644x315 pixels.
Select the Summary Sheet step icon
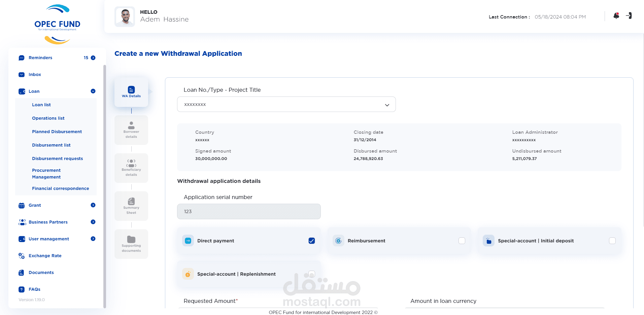click(x=131, y=201)
